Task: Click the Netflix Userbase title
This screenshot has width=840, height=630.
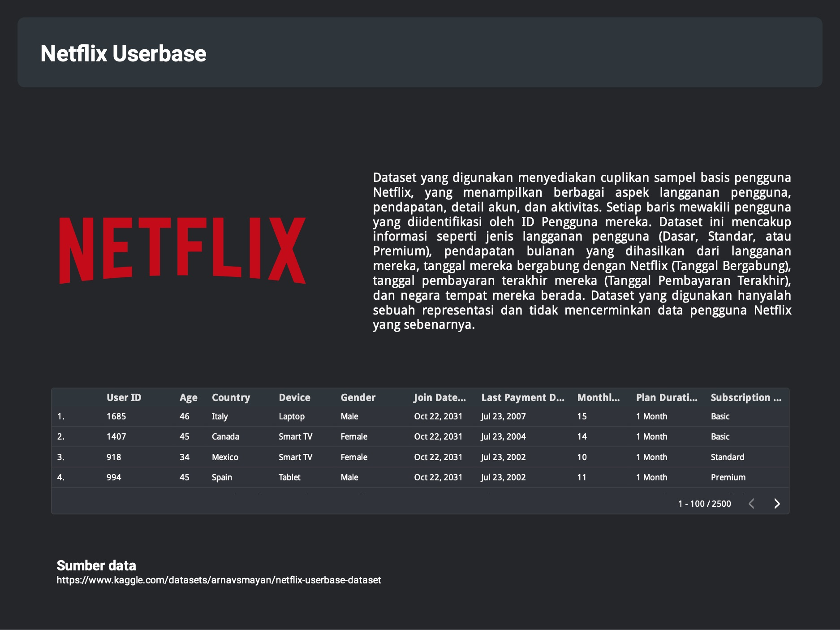Action: [x=123, y=54]
